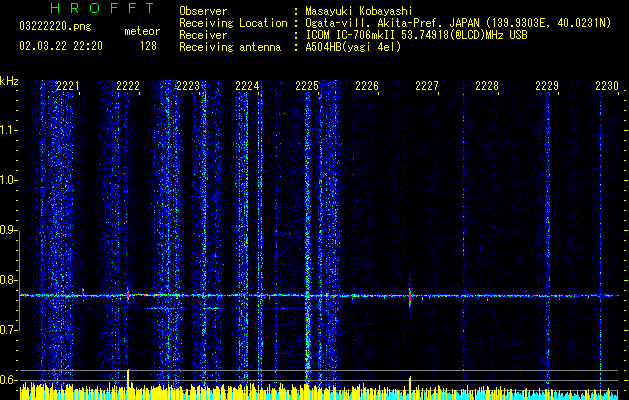
Task: Click the 2229 time marker
Action: (x=547, y=86)
